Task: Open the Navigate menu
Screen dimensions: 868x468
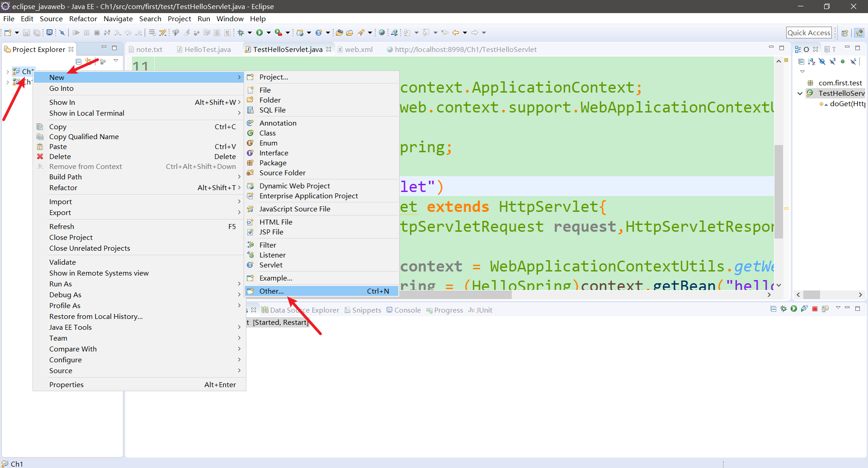Action: pos(118,19)
